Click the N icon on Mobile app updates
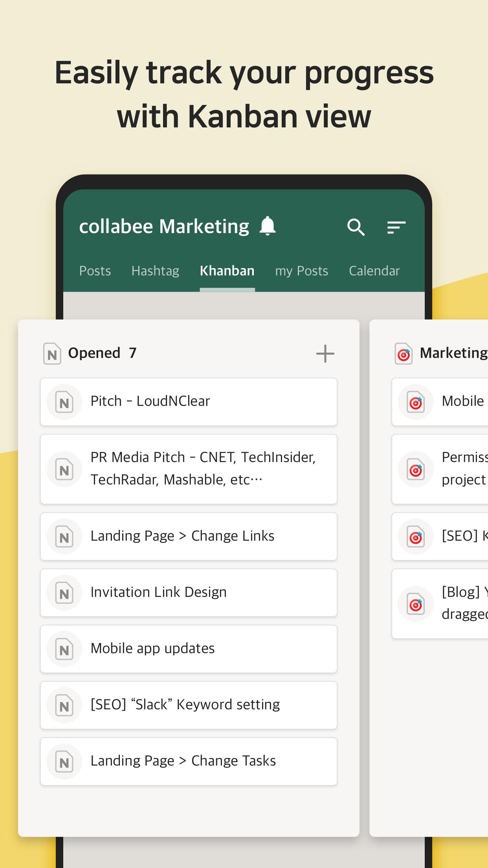The width and height of the screenshot is (488, 868). (x=64, y=649)
